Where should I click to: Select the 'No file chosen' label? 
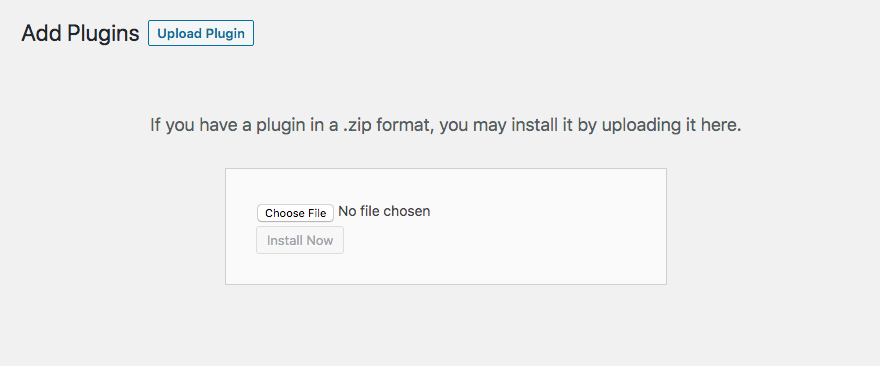[384, 212]
